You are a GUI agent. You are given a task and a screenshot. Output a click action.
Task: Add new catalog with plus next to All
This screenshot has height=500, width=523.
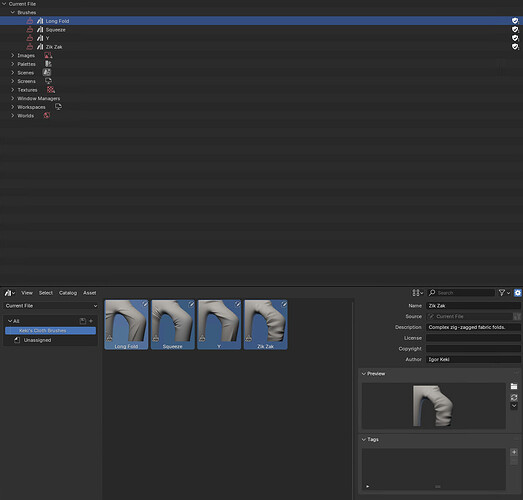tap(91, 321)
